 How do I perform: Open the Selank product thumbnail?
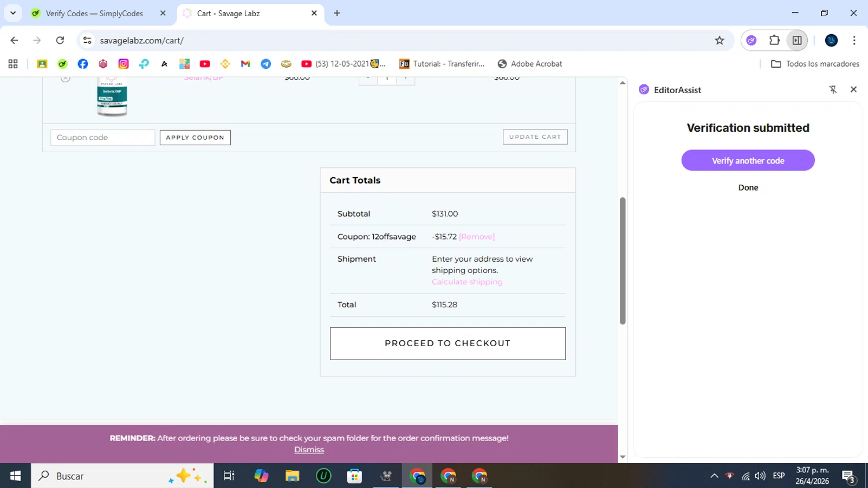point(112,97)
